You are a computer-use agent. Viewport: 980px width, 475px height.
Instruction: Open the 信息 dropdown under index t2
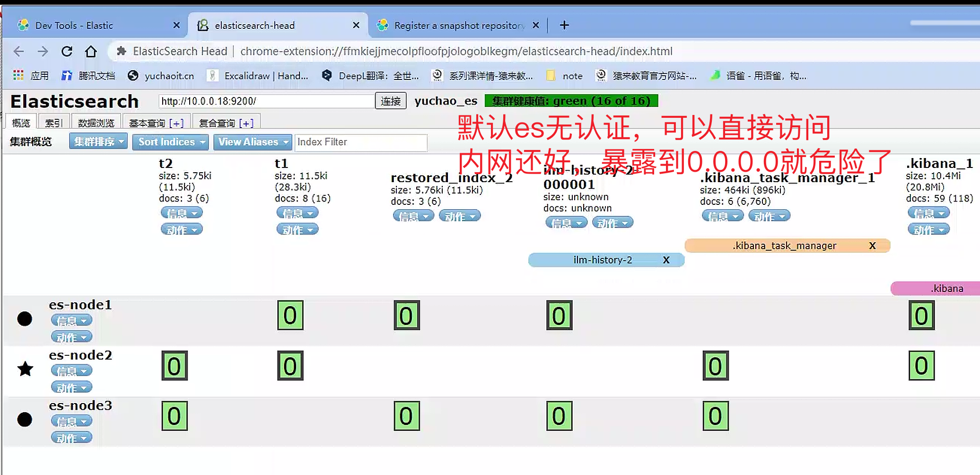click(x=182, y=213)
